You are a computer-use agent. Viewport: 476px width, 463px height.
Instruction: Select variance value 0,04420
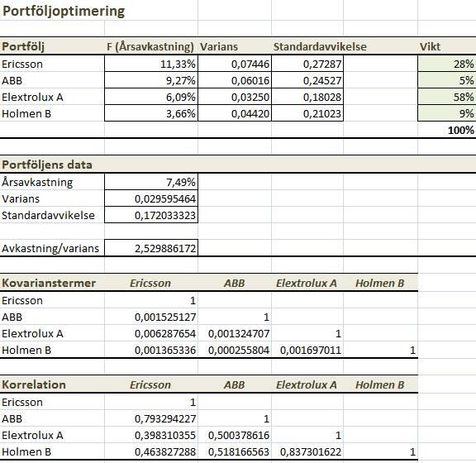[x=235, y=113]
